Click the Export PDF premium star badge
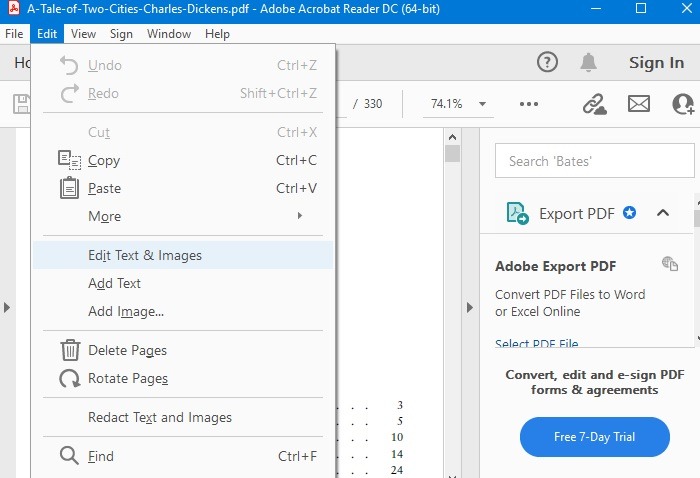Image resolution: width=700 pixels, height=478 pixels. pyautogui.click(x=629, y=213)
